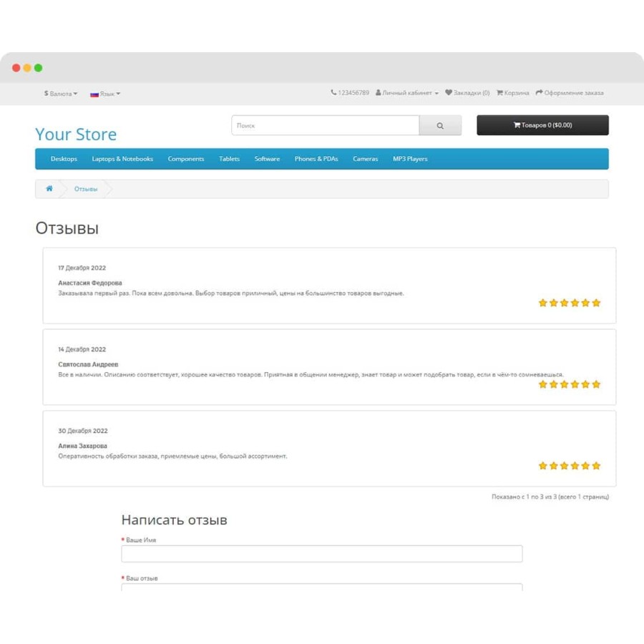Screen dimensions: 644x644
Task: Click the pagination text Показано с 1 по 3
Action: [550, 497]
